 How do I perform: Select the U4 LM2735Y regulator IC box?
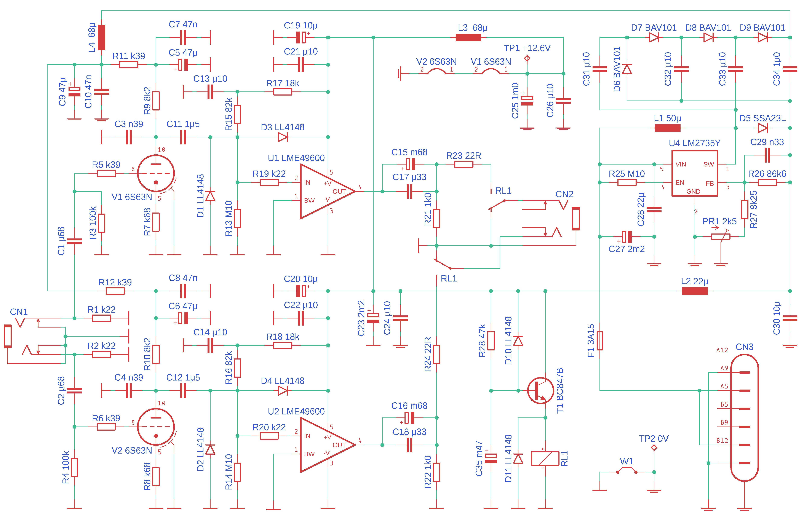click(695, 173)
